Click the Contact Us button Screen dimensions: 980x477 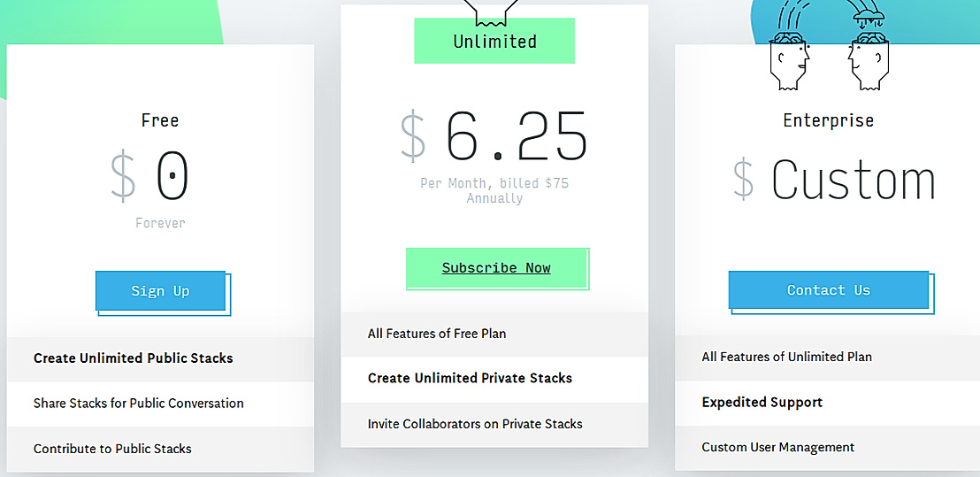(829, 290)
